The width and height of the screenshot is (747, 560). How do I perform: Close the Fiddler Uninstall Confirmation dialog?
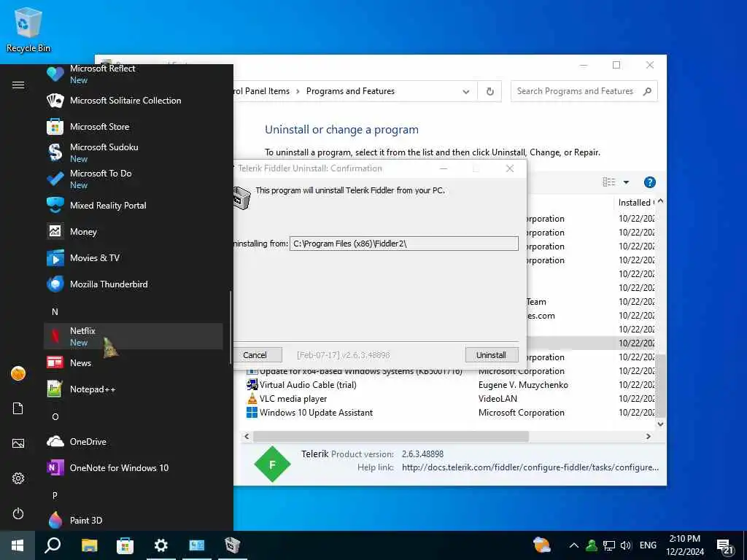510,168
